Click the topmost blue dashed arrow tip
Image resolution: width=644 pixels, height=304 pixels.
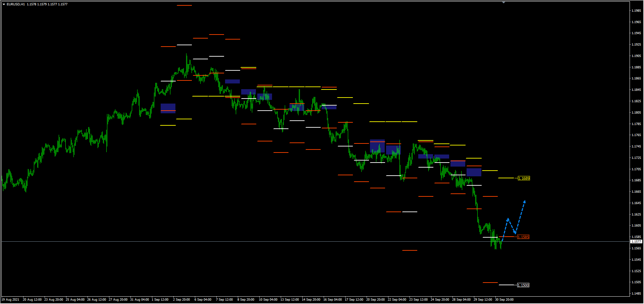click(525, 201)
